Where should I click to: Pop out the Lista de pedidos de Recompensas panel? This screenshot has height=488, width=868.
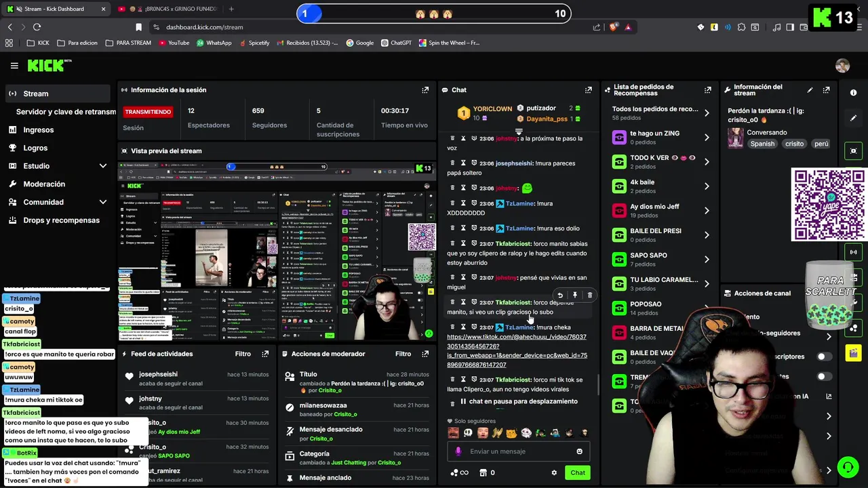pos(708,89)
